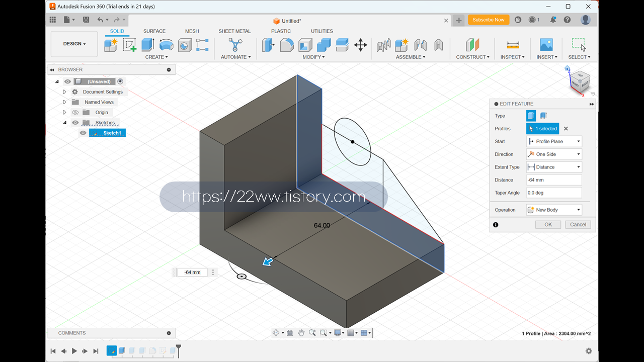Click Cancel in Edit Feature dialog
The image size is (644, 362).
[578, 225]
